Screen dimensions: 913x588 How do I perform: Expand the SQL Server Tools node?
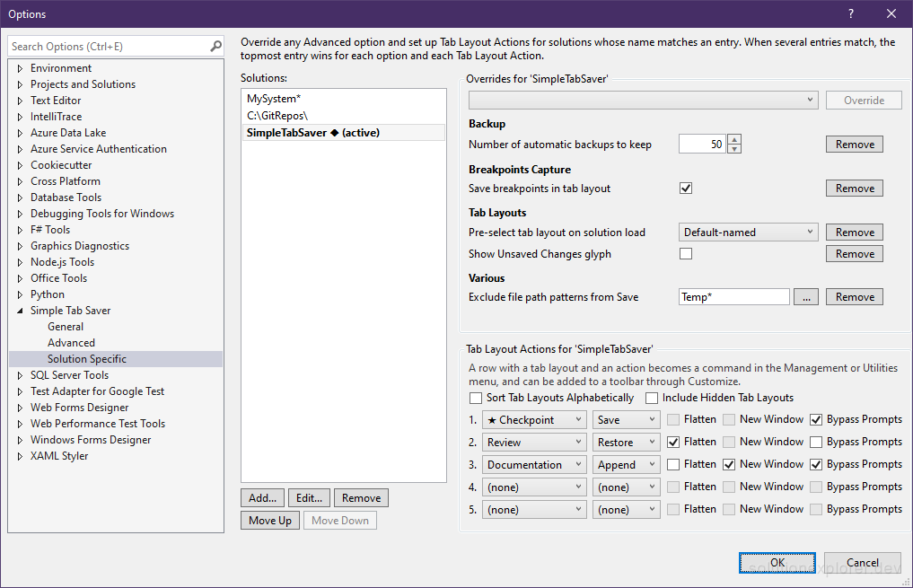(x=20, y=375)
